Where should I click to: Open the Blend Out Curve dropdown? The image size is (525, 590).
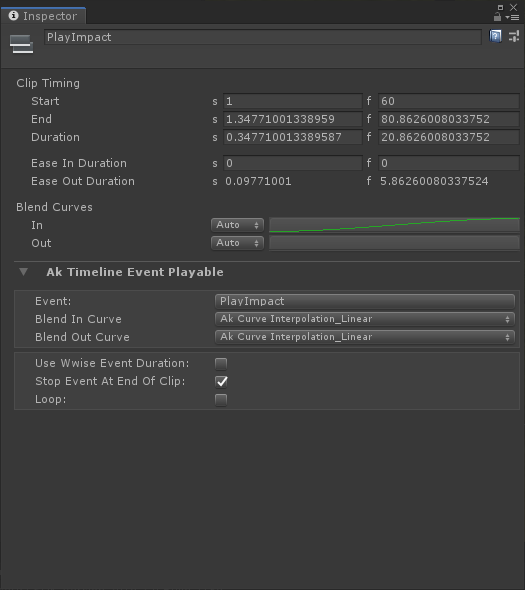(x=365, y=337)
